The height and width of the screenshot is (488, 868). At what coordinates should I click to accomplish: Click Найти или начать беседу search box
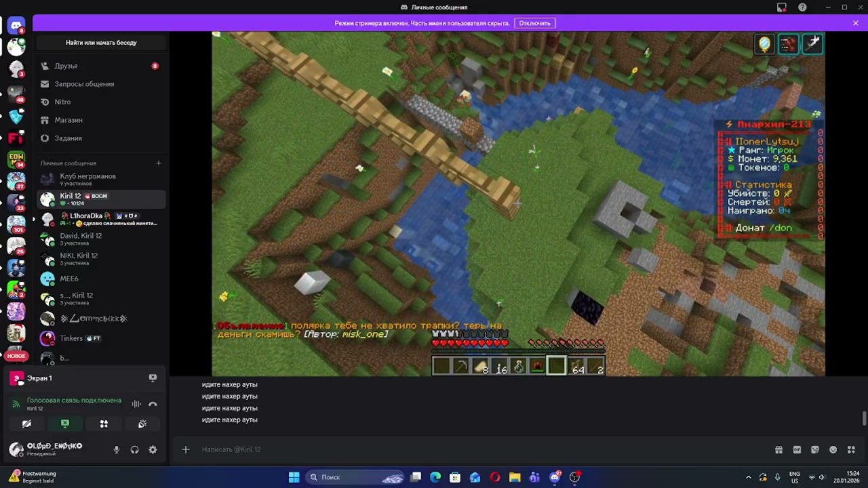101,43
